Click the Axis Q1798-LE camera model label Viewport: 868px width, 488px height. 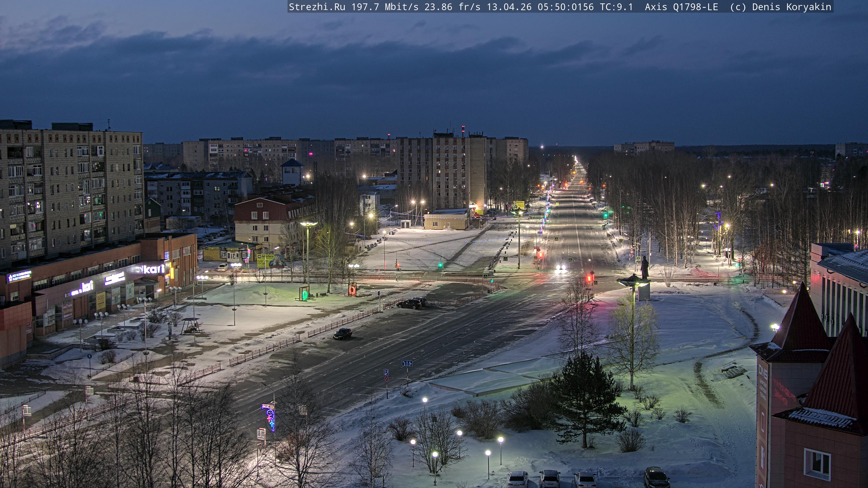pyautogui.click(x=681, y=7)
